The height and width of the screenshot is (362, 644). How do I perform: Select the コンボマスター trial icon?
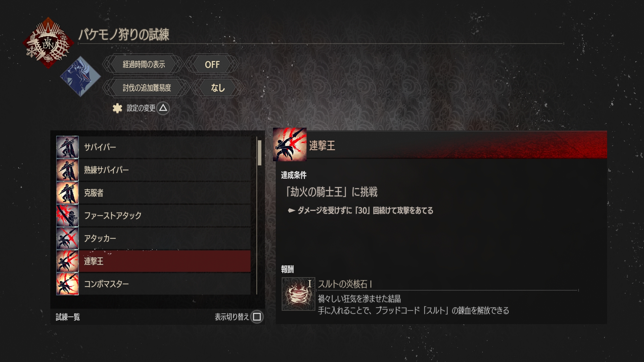(67, 284)
